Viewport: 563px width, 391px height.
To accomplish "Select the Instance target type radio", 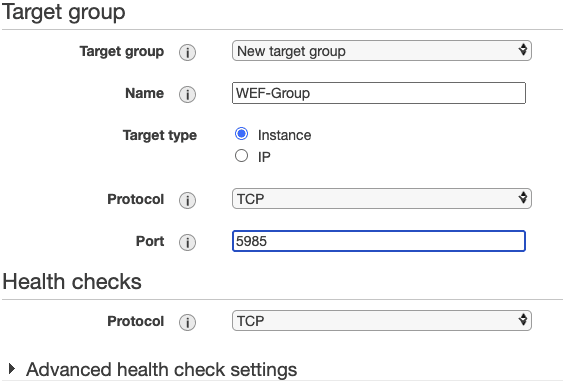I will point(241,134).
